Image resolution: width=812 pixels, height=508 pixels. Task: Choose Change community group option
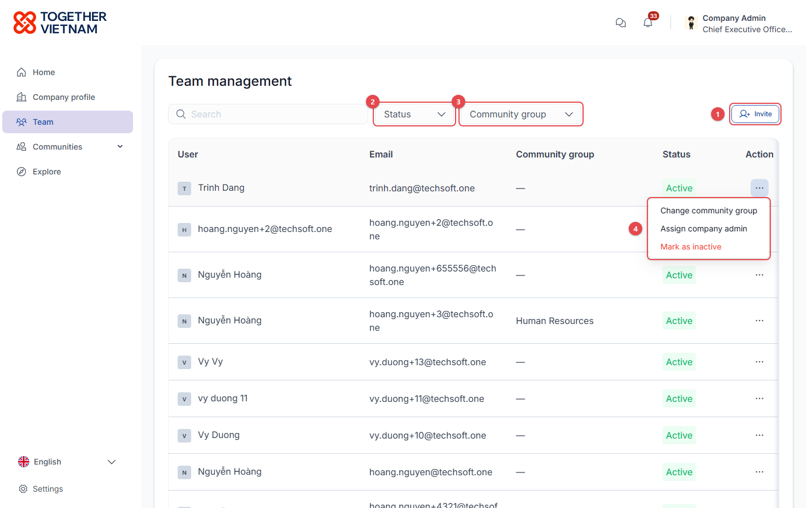709,211
